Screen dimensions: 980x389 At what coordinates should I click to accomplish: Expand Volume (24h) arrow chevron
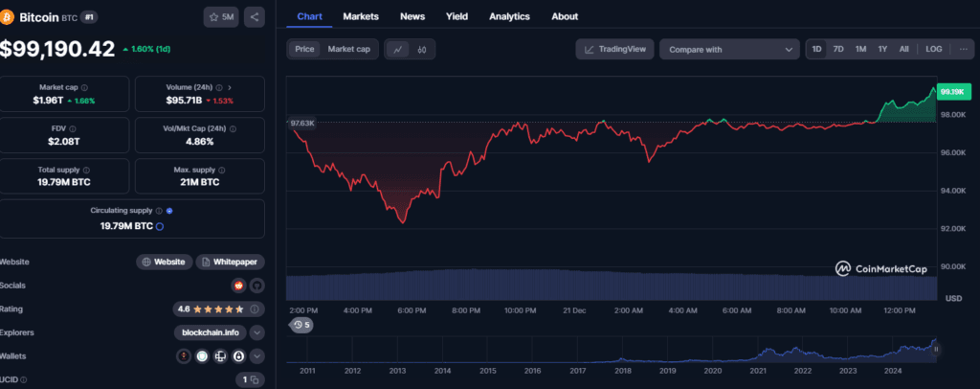(x=230, y=87)
